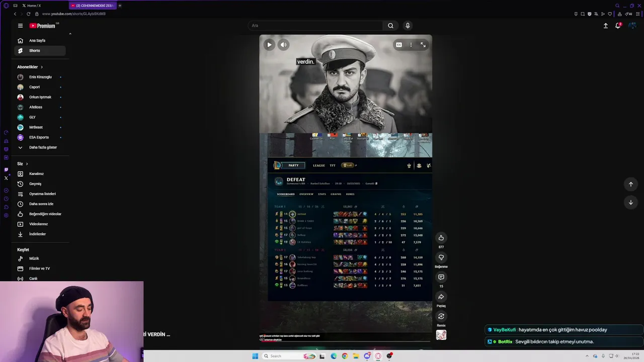Click the Remix icon on the Short
Screen dimensions: 644x362
click(441, 316)
